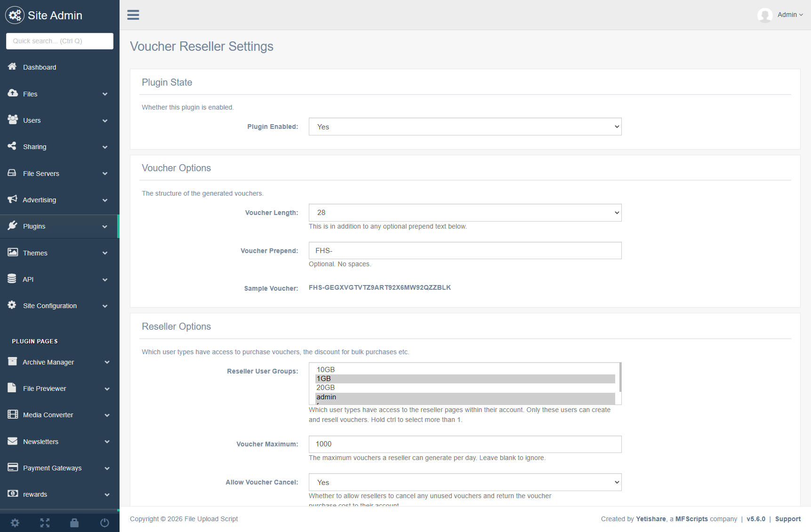Open the Allow Voucher Cancel dropdown
Image resolution: width=811 pixels, height=532 pixels.
click(465, 482)
